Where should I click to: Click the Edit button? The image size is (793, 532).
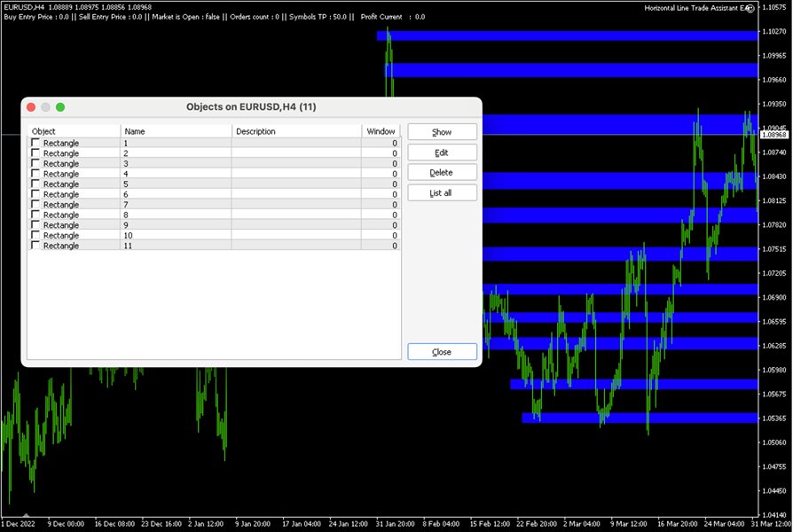pos(442,153)
